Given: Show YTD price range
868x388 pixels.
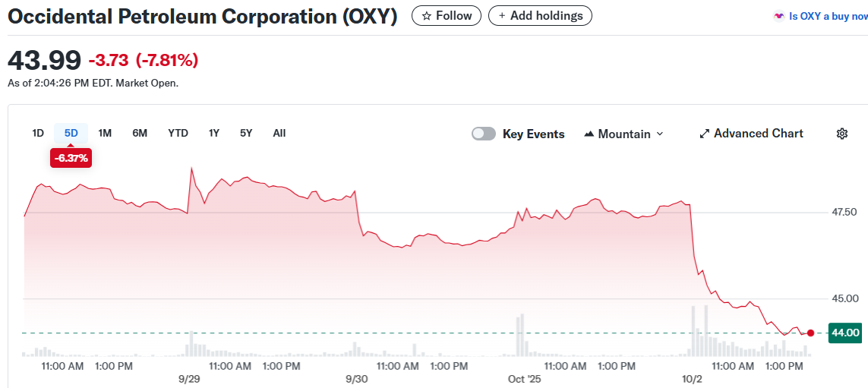Looking at the screenshot, I should [x=178, y=133].
